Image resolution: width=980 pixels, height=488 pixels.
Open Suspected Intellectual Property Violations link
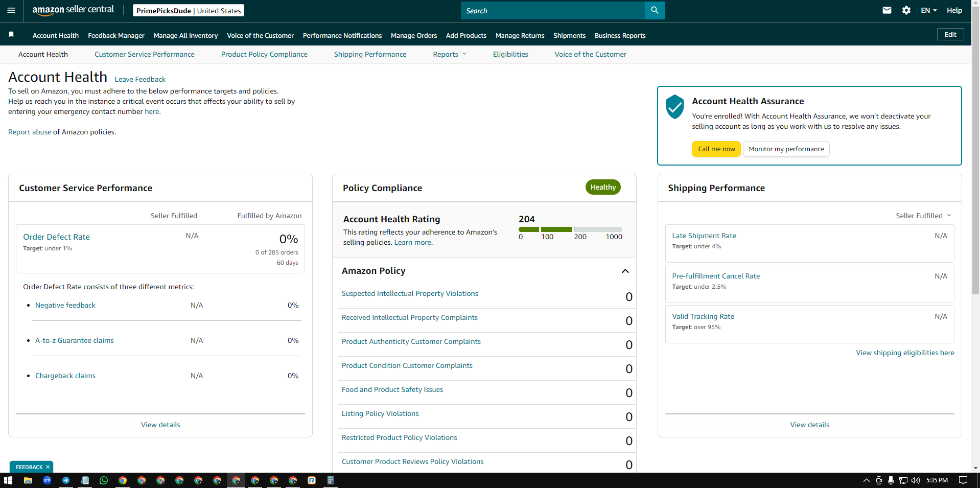(410, 293)
